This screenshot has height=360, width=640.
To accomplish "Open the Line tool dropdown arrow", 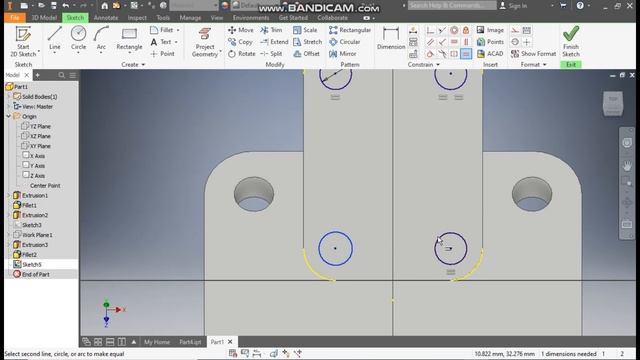I will (x=55, y=53).
